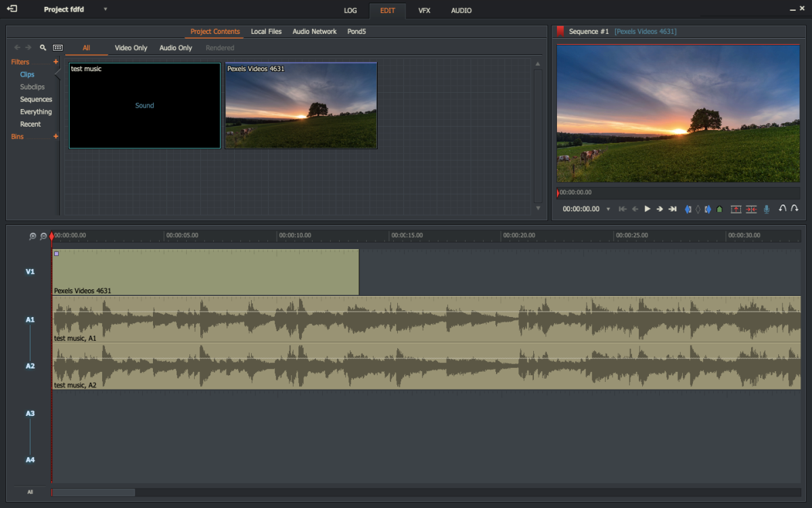The image size is (812, 508).
Task: Open the Local Files tab
Action: click(x=266, y=31)
